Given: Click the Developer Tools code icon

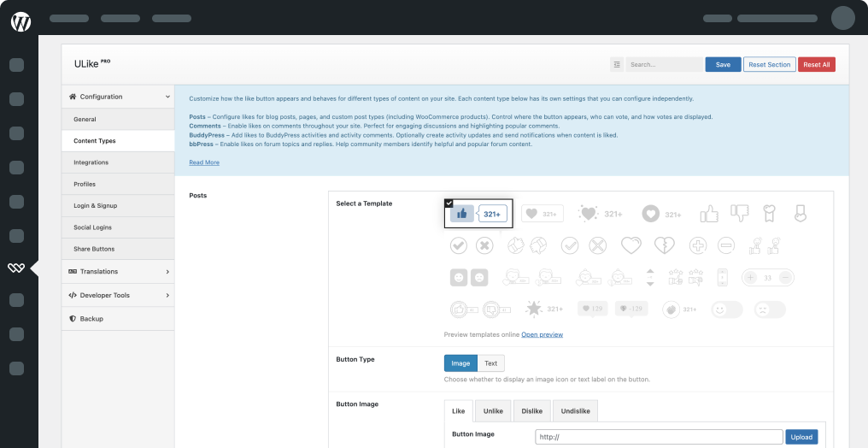Looking at the screenshot, I should 72,295.
